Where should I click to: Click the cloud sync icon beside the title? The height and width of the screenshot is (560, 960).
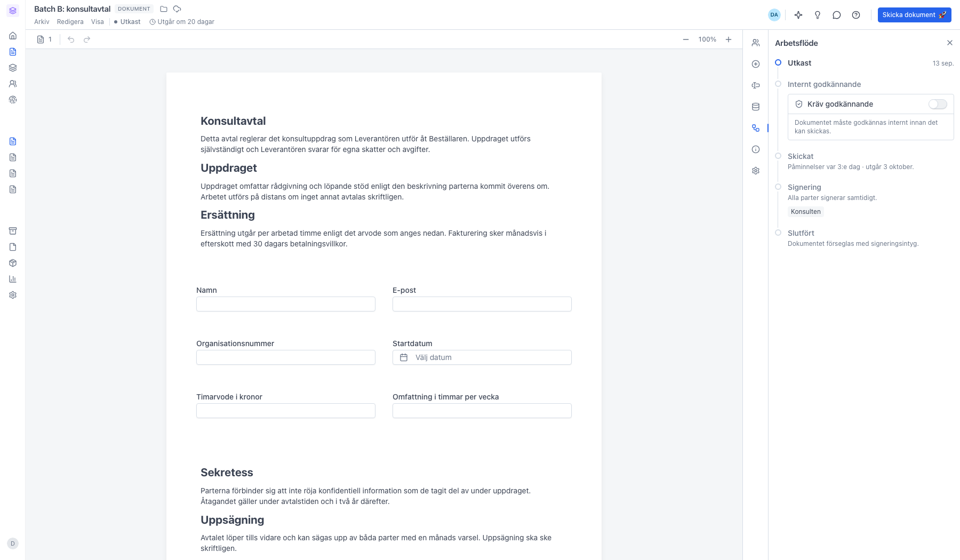(x=177, y=9)
